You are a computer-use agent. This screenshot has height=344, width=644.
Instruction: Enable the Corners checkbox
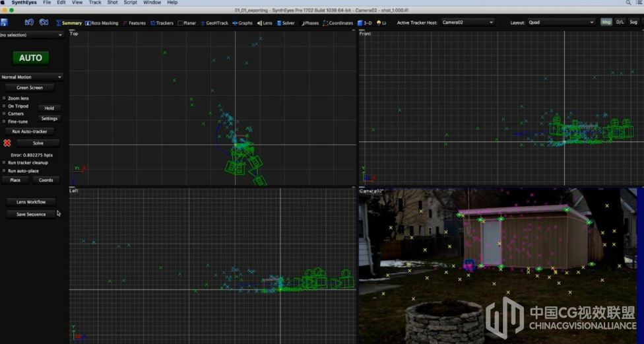[4, 114]
